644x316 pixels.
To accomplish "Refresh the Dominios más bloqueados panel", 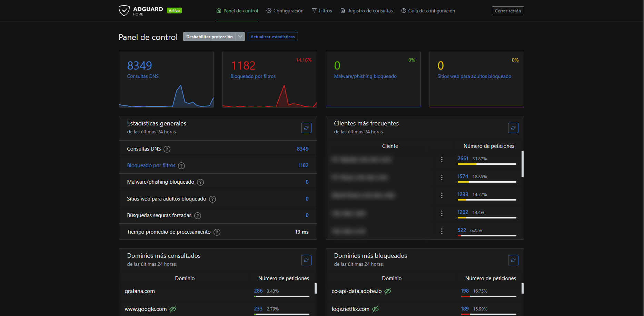I will [513, 260].
